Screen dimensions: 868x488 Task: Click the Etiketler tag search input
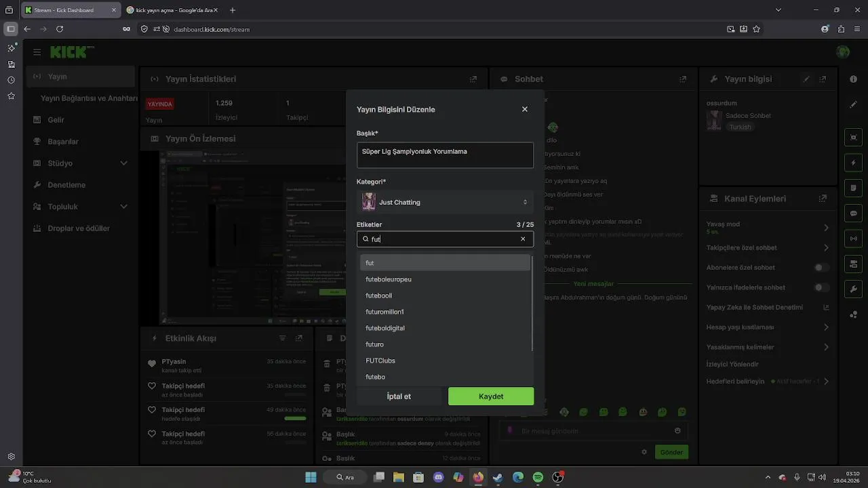point(445,239)
